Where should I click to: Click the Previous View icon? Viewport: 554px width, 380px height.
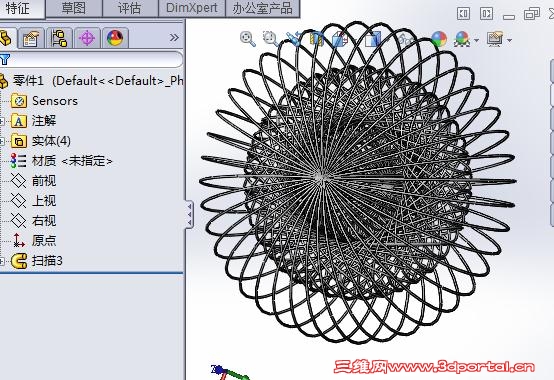point(293,39)
